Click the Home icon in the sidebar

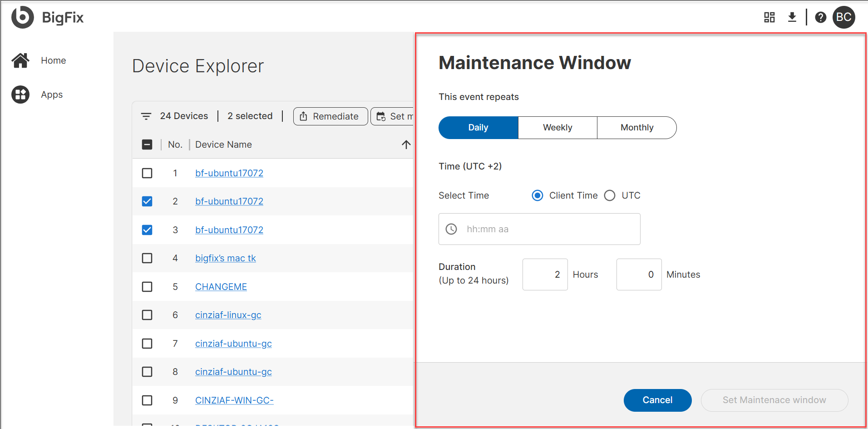(x=20, y=60)
